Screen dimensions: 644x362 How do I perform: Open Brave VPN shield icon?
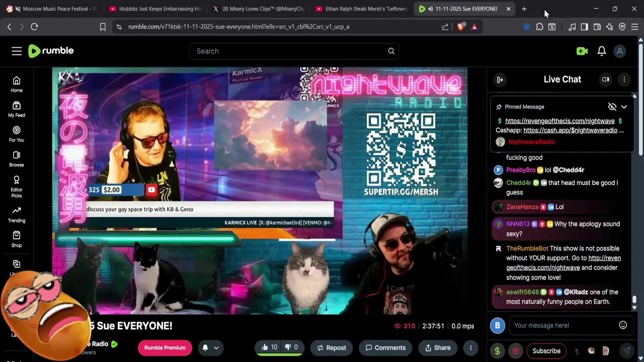point(622,27)
